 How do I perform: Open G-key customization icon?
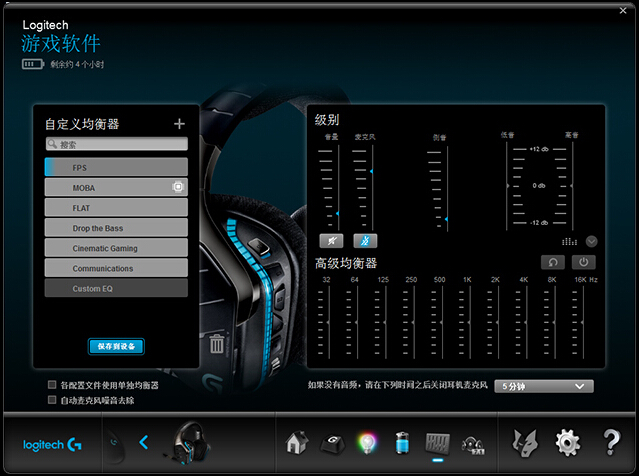pos(332,444)
